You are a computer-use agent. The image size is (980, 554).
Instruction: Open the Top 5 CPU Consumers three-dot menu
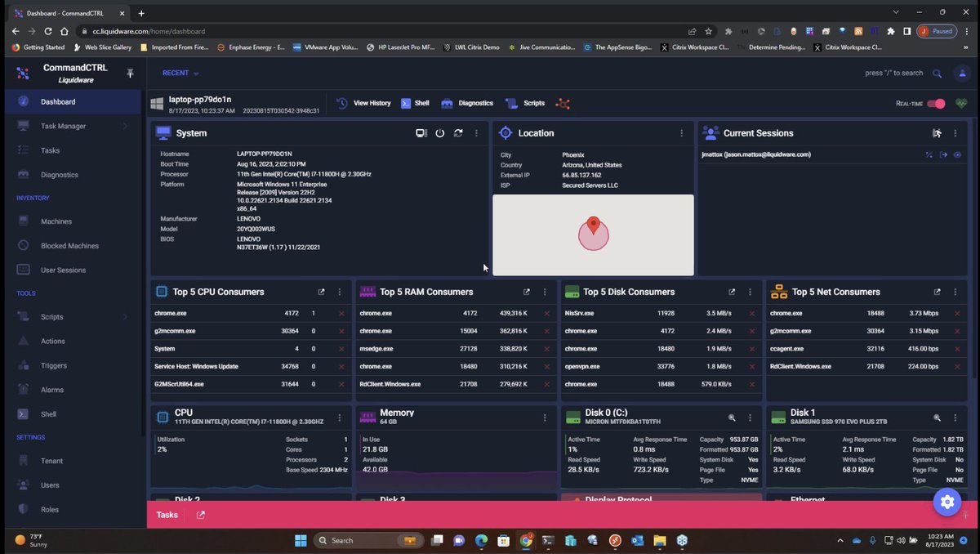click(340, 292)
